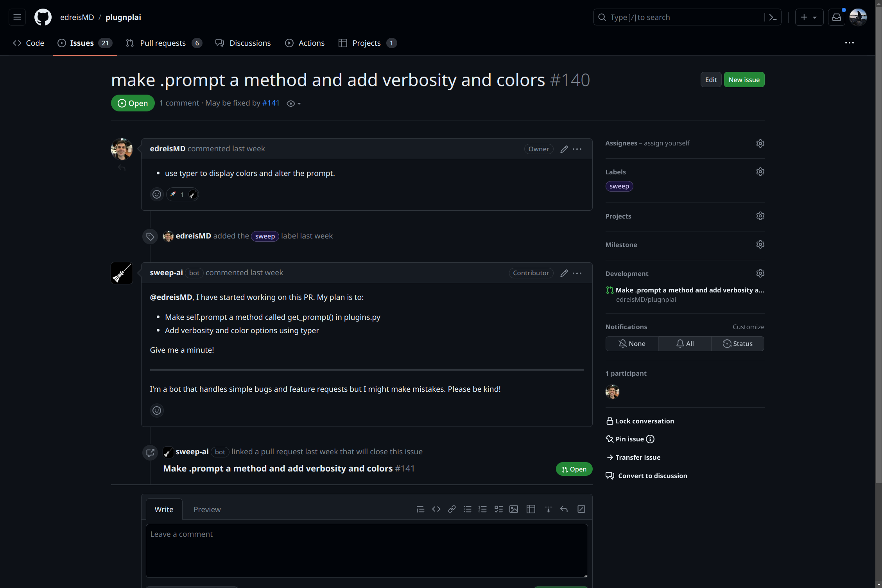
Task: Open Labels settings gear
Action: coord(760,172)
